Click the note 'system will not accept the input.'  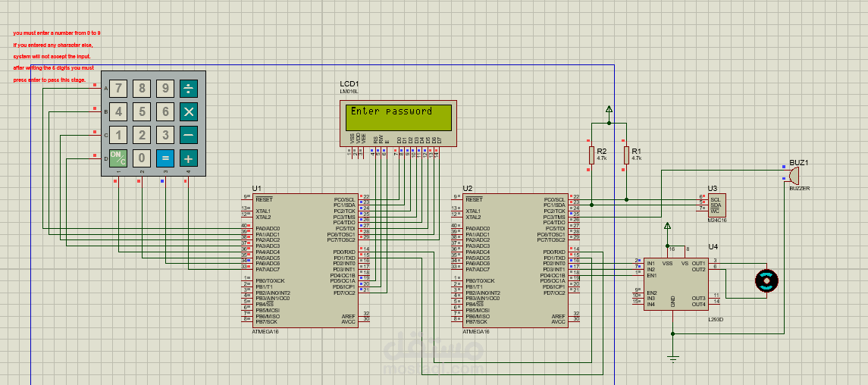click(52, 56)
